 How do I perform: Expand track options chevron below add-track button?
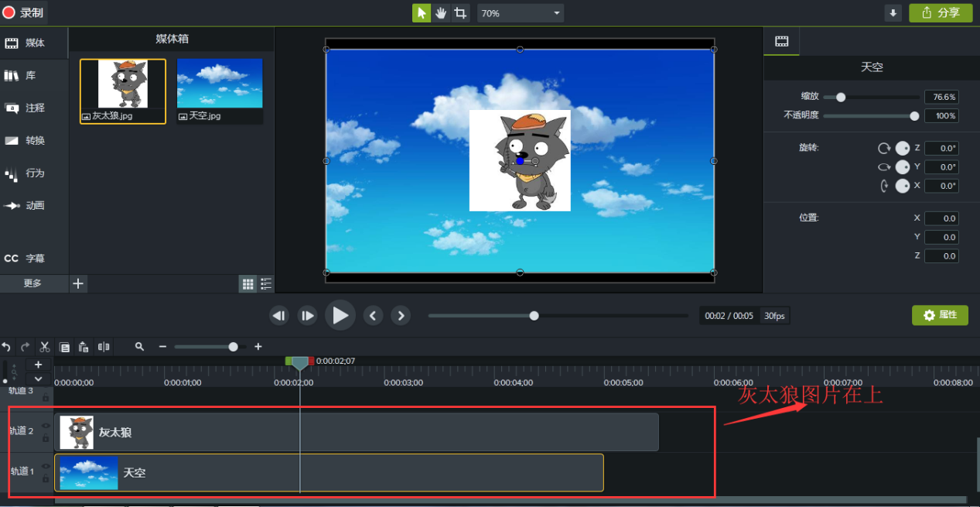[x=39, y=379]
